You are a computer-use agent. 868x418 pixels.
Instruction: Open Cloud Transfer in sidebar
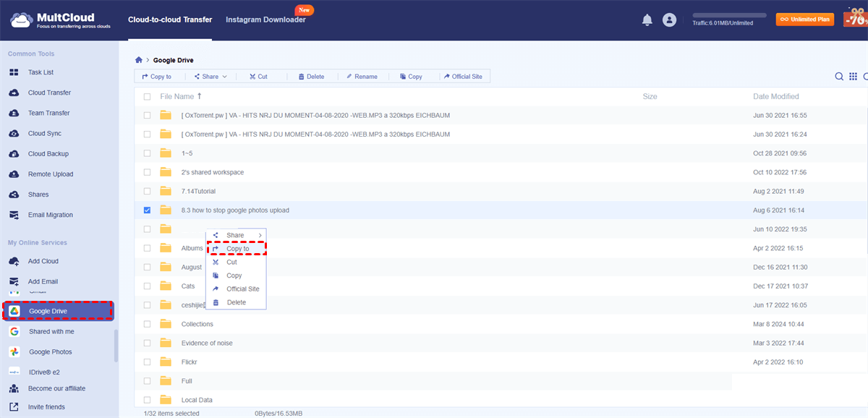coord(49,93)
